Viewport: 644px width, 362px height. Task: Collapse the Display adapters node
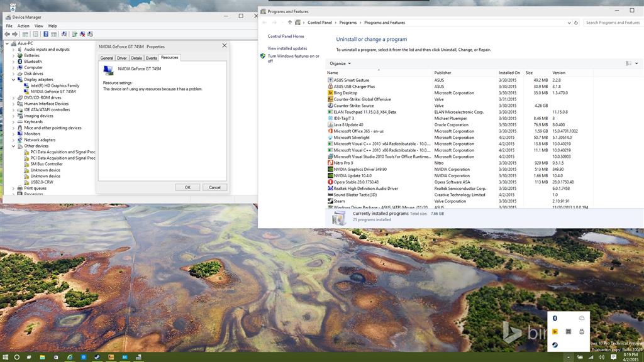pos(13,80)
